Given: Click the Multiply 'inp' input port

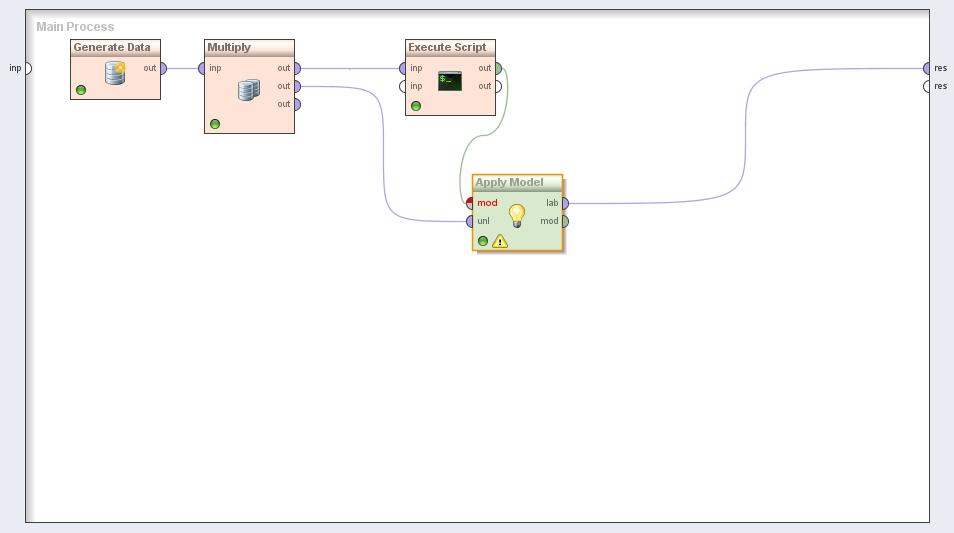Looking at the screenshot, I should [x=202, y=68].
